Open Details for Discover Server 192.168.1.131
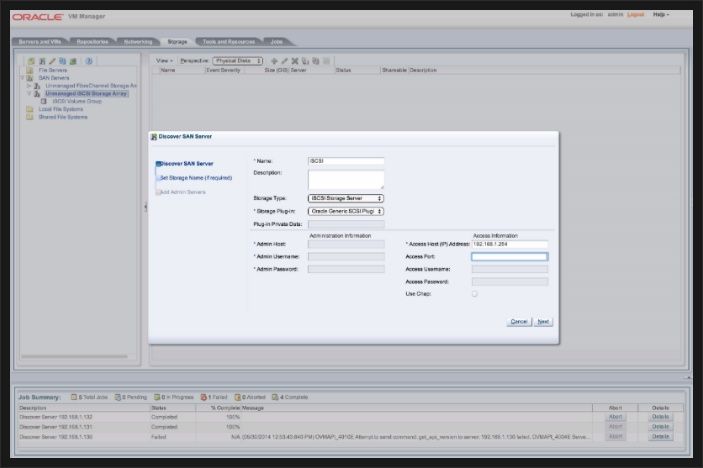 pos(660,426)
